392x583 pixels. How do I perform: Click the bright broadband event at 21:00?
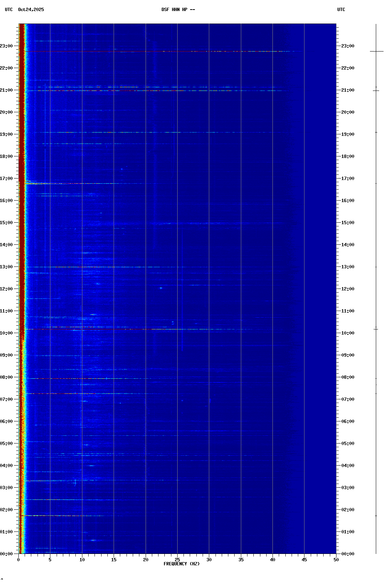(x=147, y=91)
